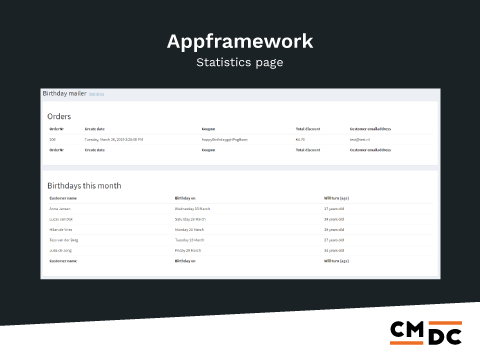Image resolution: width=480 pixels, height=360 pixels.
Task: Click the Will turn (age) column header
Action: coord(336,198)
